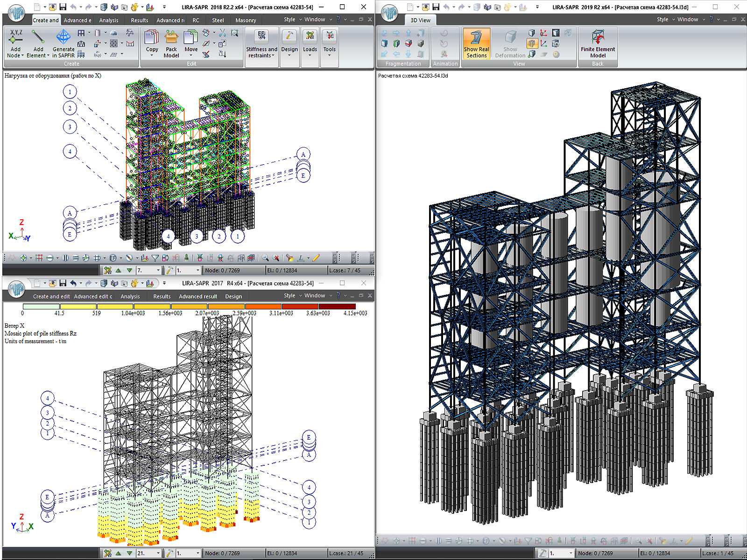Image resolution: width=747 pixels, height=560 pixels.
Task: Toggle the Show Real Sections button
Action: pyautogui.click(x=476, y=44)
